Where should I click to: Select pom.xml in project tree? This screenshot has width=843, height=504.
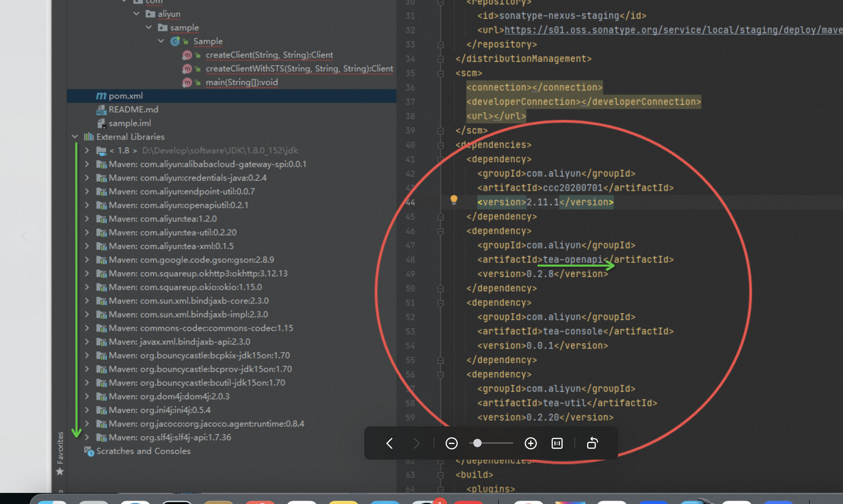[126, 96]
